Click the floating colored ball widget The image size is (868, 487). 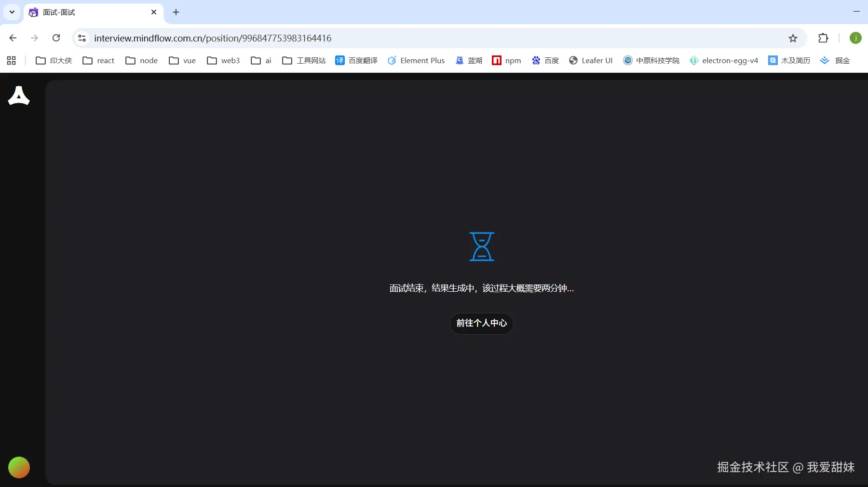pyautogui.click(x=18, y=467)
